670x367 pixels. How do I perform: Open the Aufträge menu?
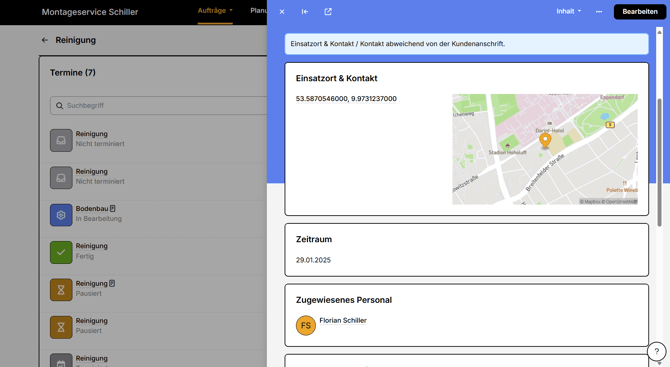[x=215, y=11]
